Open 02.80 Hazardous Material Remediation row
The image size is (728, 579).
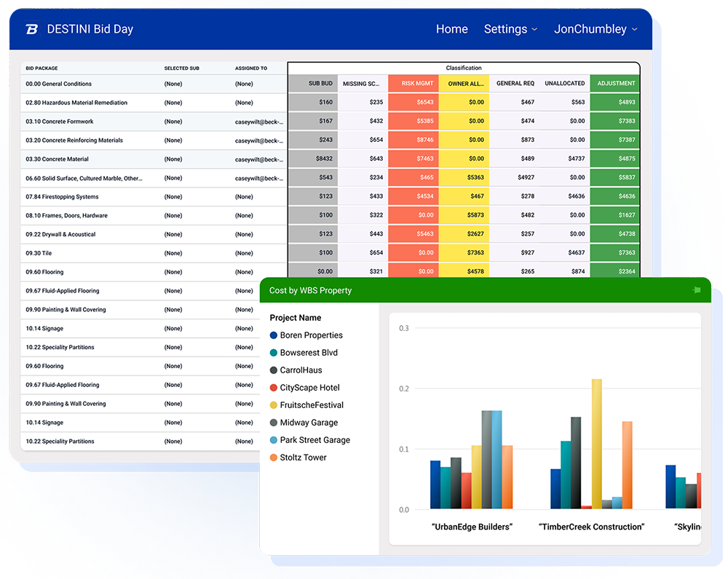154,103
